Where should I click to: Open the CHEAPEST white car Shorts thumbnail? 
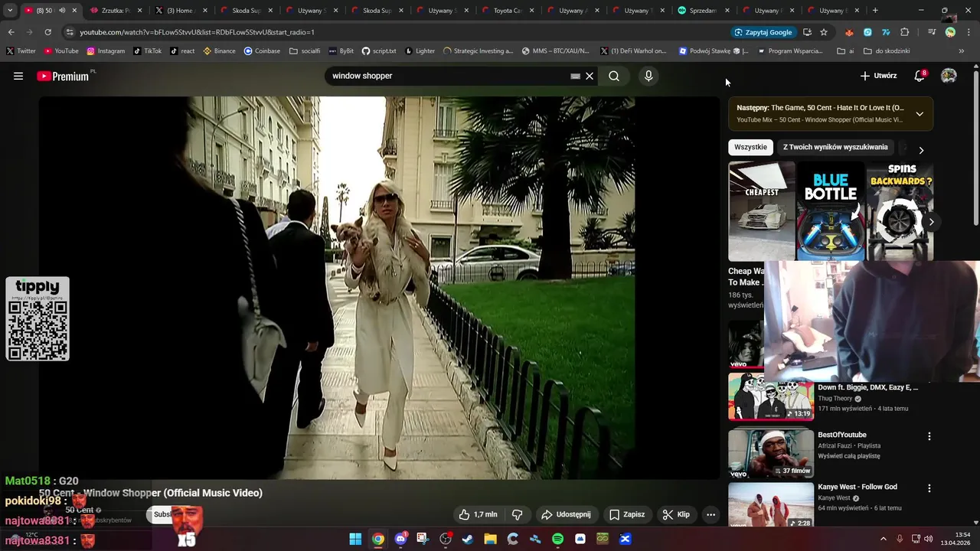tap(762, 210)
